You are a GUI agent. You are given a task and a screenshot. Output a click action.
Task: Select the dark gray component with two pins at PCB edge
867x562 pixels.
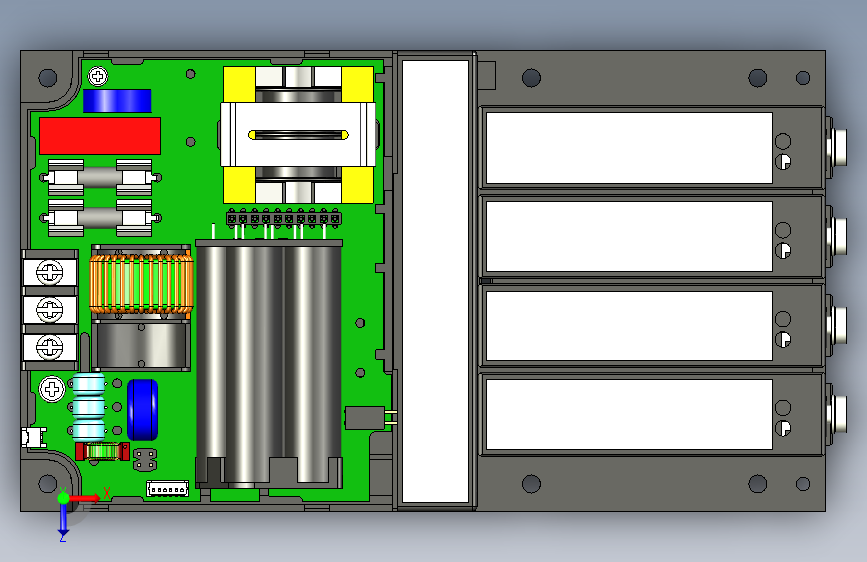click(x=365, y=418)
